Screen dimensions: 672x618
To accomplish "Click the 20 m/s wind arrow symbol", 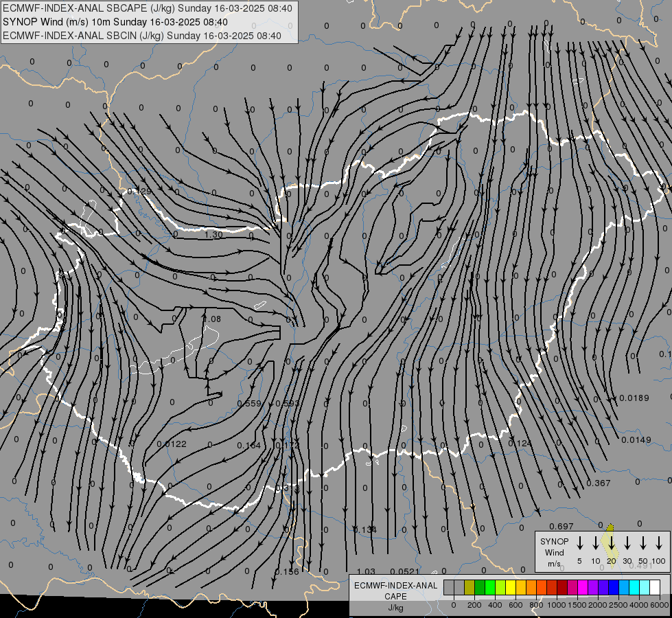I will click(x=611, y=543).
